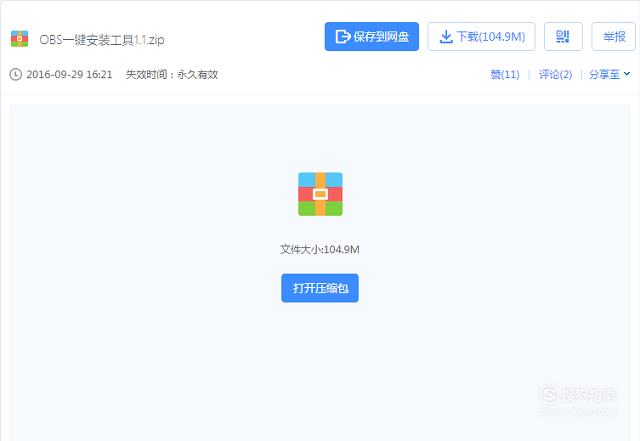
Task: Click the large archive icon in preview
Action: (320, 194)
